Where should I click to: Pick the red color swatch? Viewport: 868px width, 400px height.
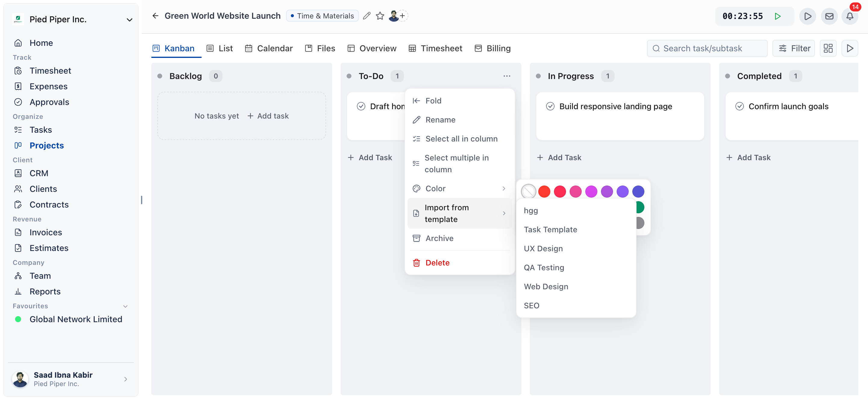[544, 191]
